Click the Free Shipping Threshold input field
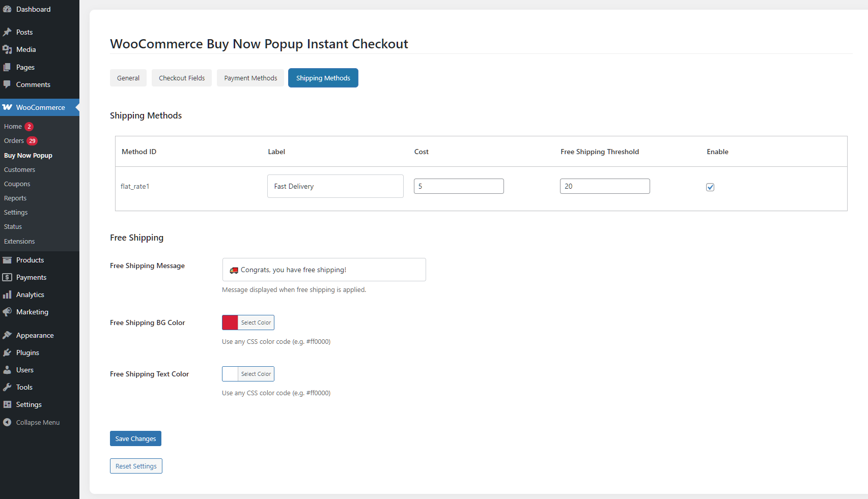Image resolution: width=868 pixels, height=499 pixels. point(605,186)
